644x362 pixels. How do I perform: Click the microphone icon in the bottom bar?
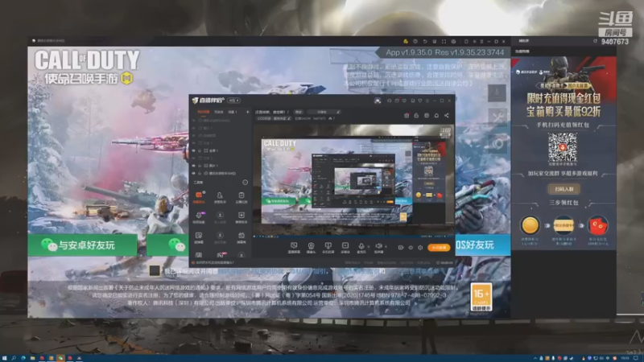[361, 247]
